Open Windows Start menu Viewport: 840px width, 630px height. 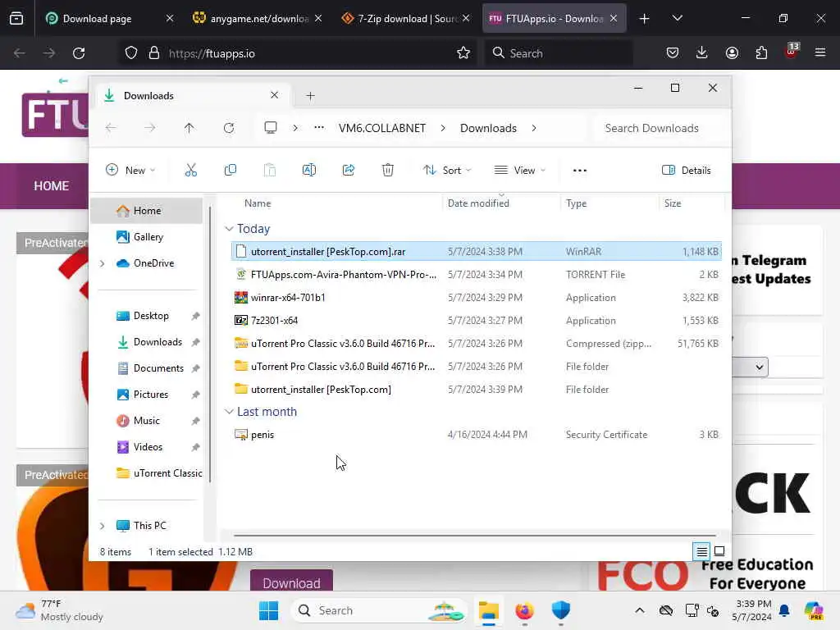pos(268,610)
